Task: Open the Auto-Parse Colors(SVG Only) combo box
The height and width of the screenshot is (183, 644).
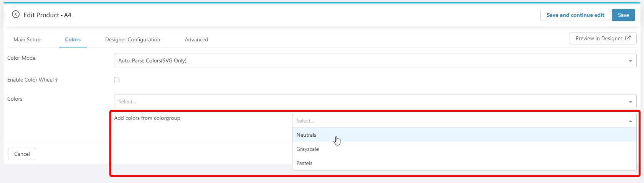Action: 368,60
